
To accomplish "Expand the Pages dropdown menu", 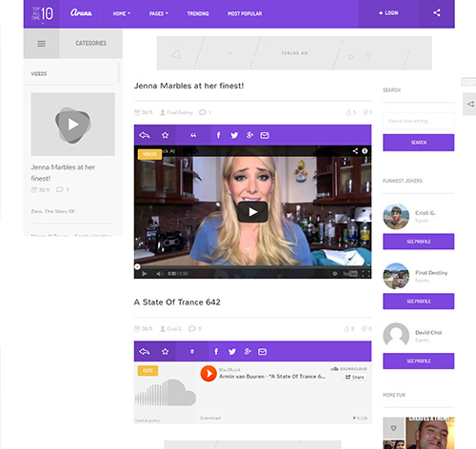I will tap(159, 13).
